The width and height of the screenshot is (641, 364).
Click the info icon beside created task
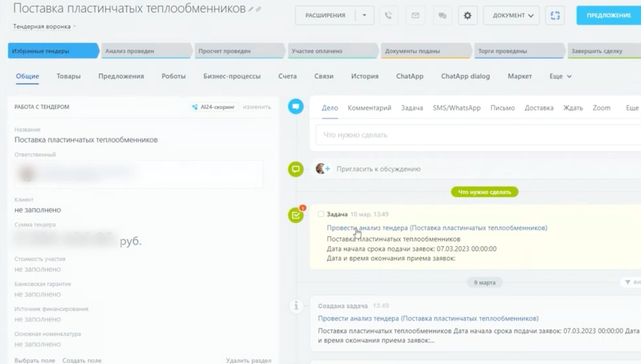click(295, 306)
